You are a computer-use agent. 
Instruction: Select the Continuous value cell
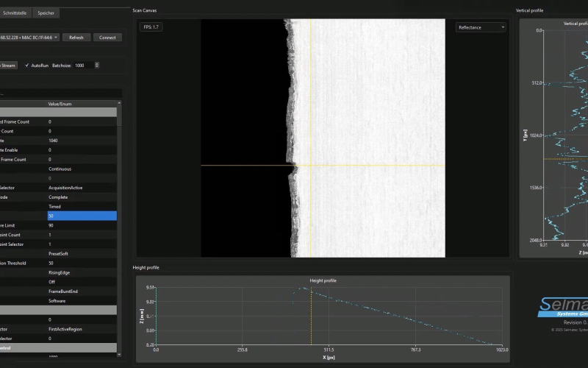(x=82, y=169)
